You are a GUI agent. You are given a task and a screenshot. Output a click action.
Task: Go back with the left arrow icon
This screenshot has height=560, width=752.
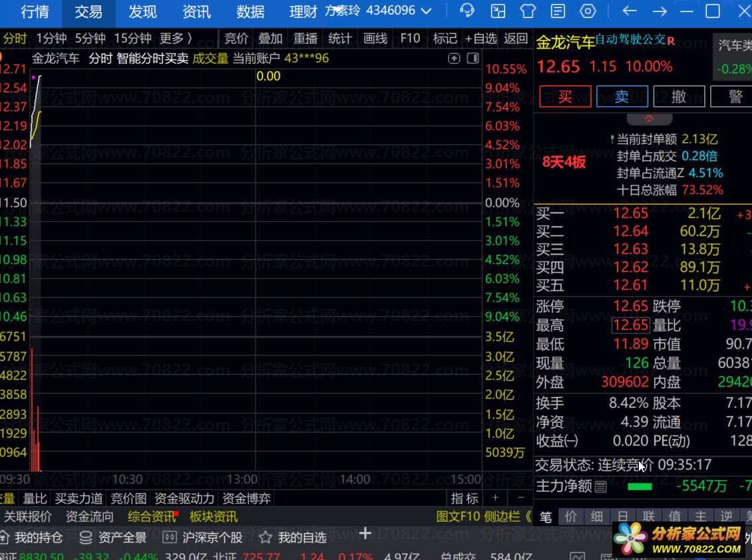click(x=630, y=11)
